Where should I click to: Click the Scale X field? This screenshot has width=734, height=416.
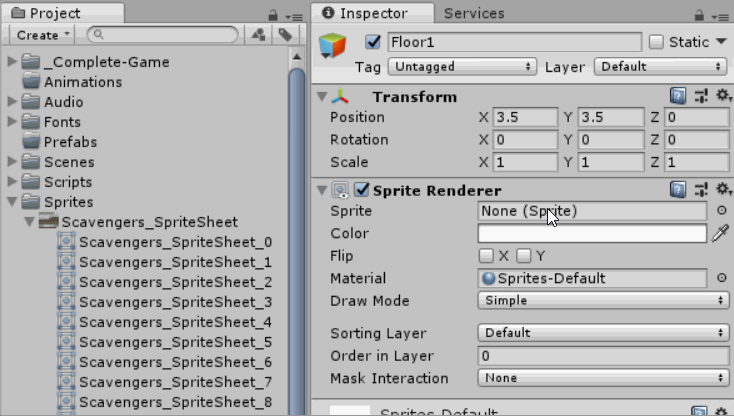point(525,162)
